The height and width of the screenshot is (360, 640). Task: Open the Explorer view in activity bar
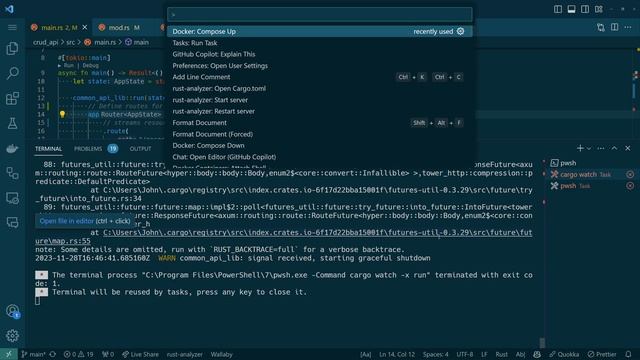(12, 49)
